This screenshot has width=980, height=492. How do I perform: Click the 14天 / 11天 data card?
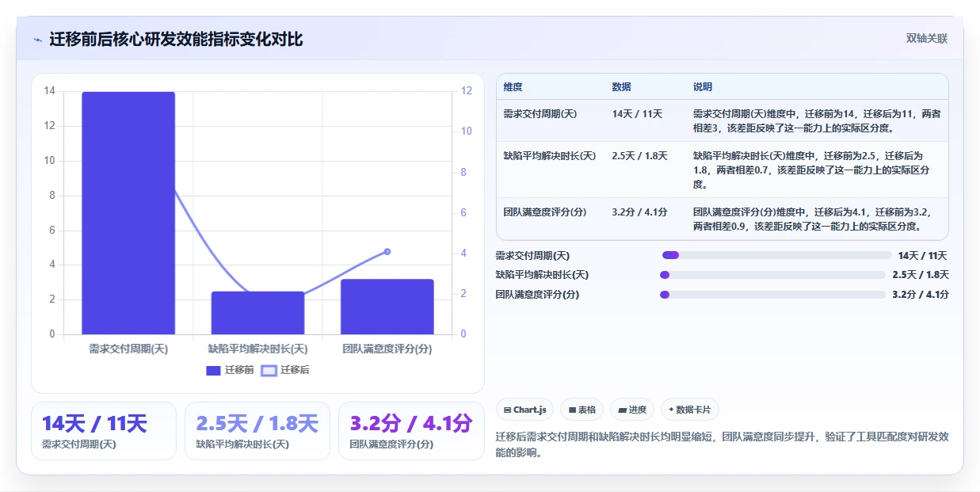[x=104, y=431]
